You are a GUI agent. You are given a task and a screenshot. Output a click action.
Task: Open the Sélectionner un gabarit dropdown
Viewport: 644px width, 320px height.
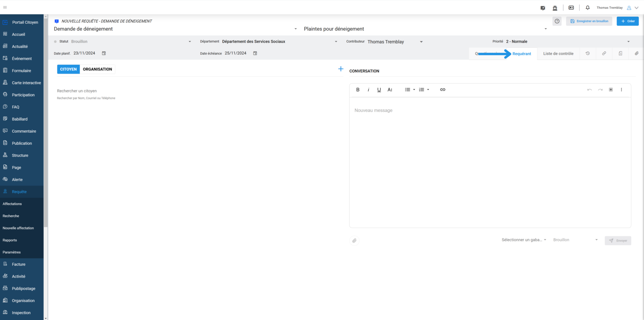pyautogui.click(x=524, y=240)
